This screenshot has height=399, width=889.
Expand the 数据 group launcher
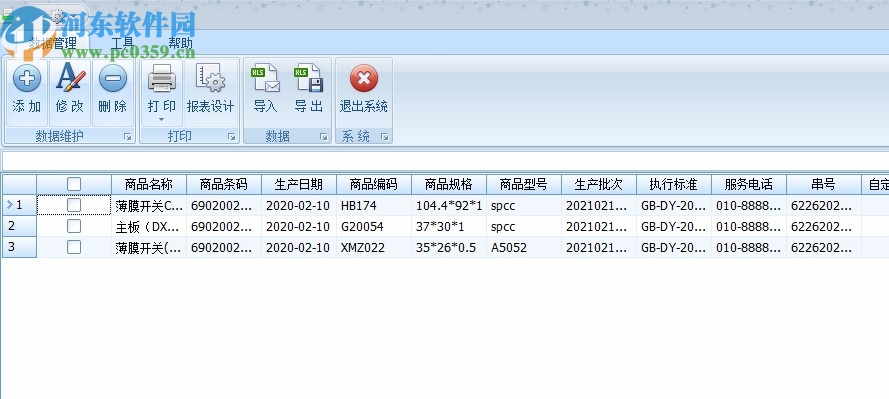click(323, 137)
